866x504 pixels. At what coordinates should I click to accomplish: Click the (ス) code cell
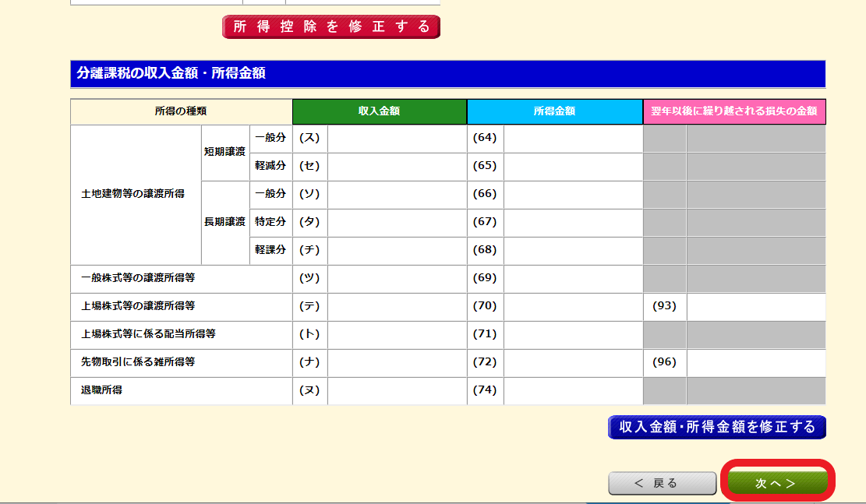(x=309, y=138)
